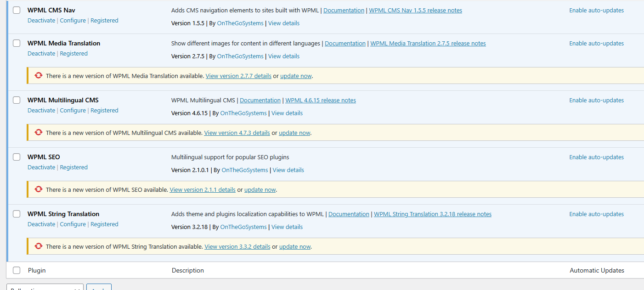Image resolution: width=644 pixels, height=290 pixels.
Task: Click the update icon in the WPML Multilingual CMS notice
Action: click(39, 133)
